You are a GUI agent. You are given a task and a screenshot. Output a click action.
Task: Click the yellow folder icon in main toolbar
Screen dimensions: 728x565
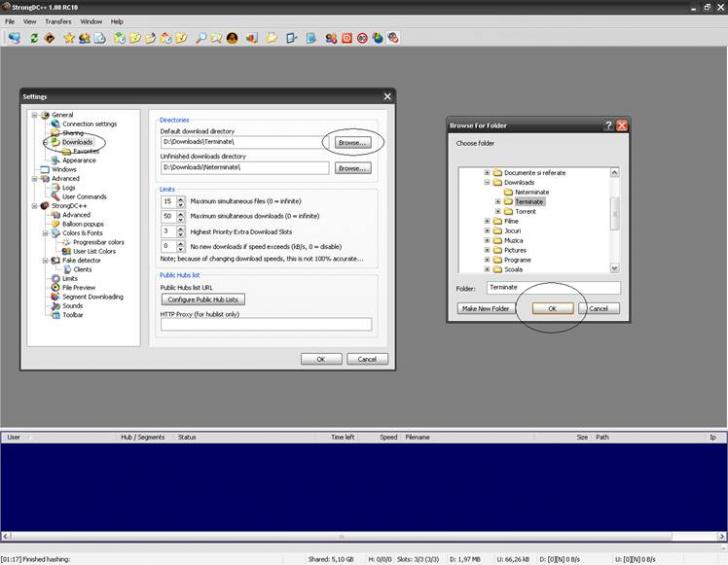point(271,38)
